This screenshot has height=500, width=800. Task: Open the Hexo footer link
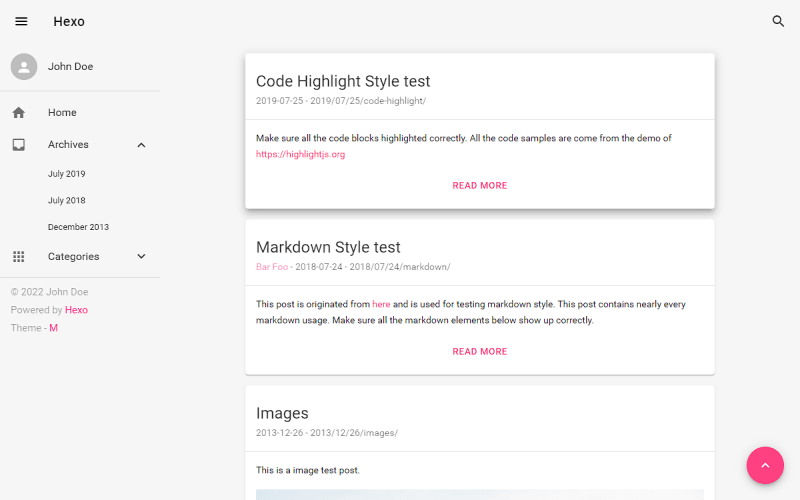[x=76, y=310]
